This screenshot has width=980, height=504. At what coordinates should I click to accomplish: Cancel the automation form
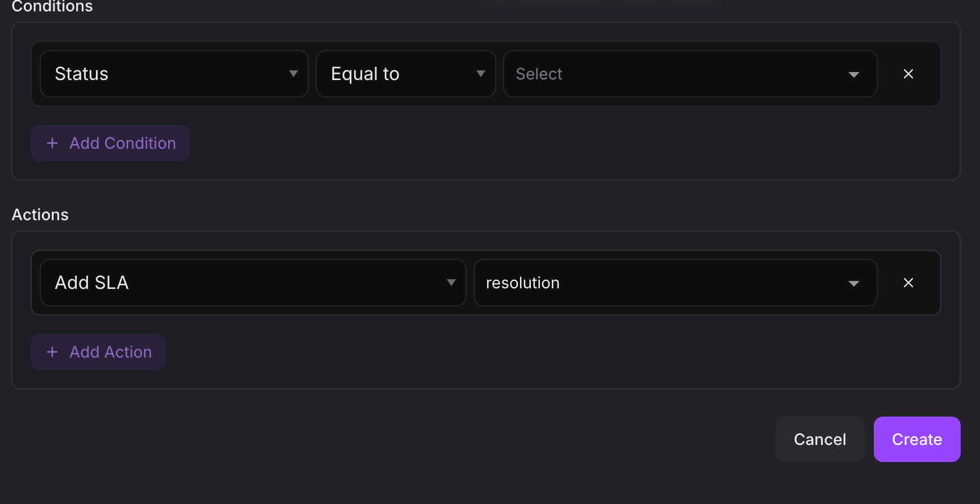click(819, 439)
